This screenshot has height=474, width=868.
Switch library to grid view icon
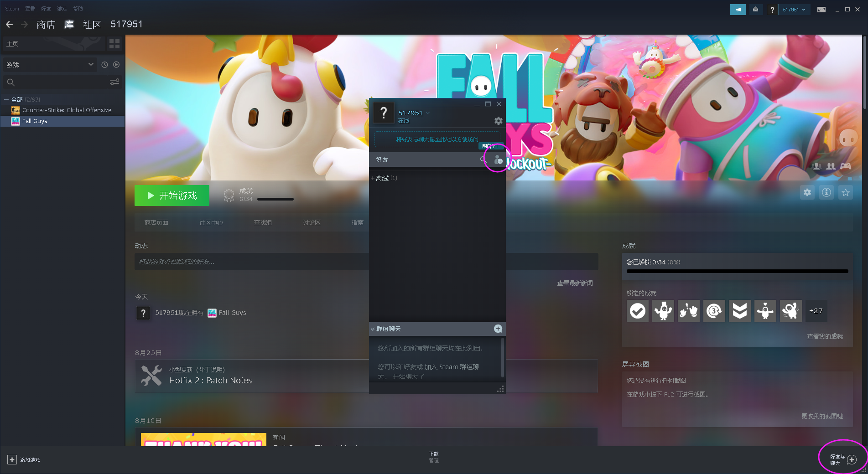click(114, 44)
